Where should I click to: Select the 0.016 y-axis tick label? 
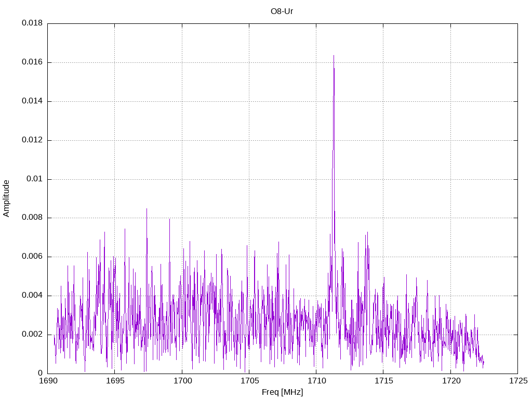tap(32, 62)
